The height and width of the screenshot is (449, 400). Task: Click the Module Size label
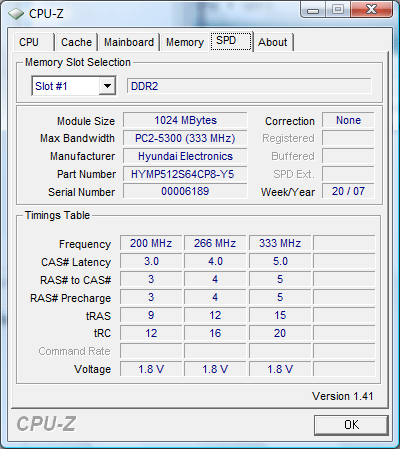click(86, 121)
